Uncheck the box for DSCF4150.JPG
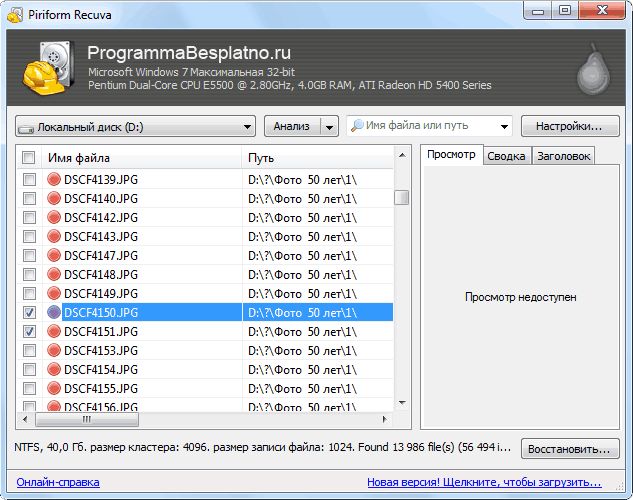Image resolution: width=633 pixels, height=500 pixels. (x=29, y=312)
